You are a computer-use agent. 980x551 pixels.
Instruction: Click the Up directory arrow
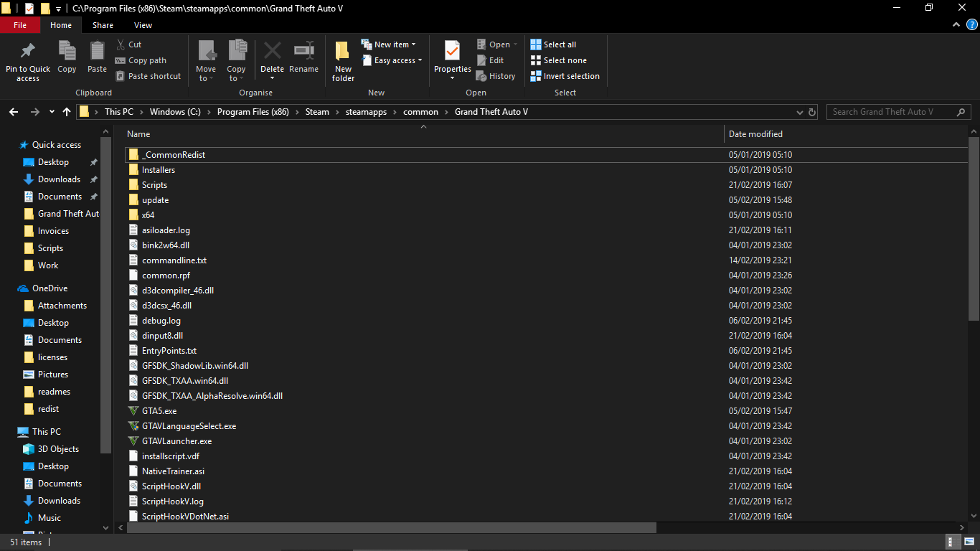67,112
